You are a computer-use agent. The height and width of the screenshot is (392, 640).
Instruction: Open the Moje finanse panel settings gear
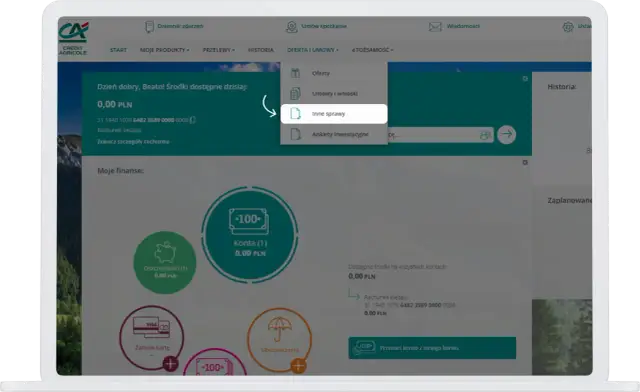coord(525,163)
